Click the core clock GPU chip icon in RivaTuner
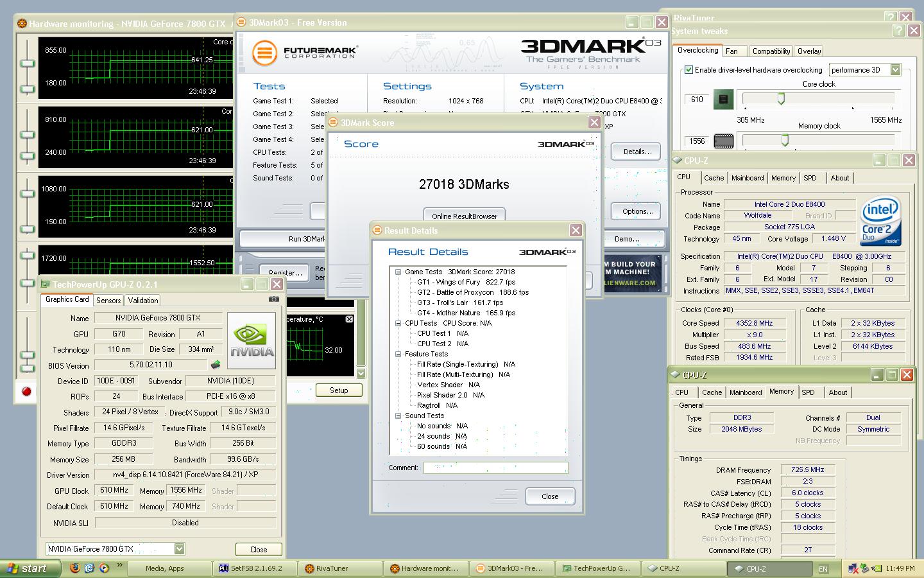This screenshot has height=578, width=924. coord(724,100)
